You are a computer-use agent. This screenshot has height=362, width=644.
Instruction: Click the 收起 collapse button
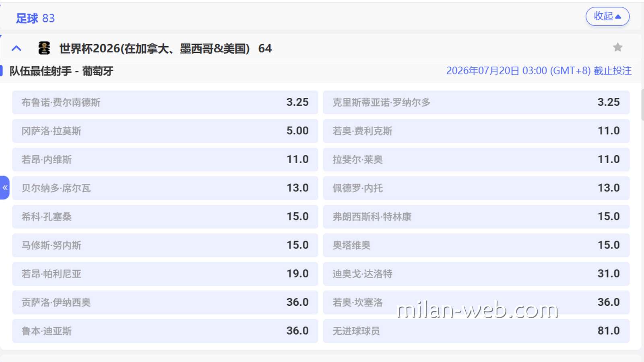point(607,16)
